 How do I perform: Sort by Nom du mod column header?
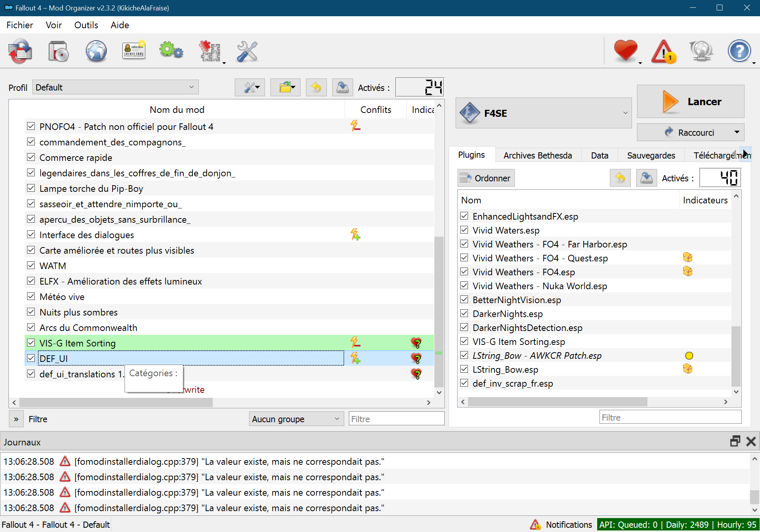click(177, 110)
